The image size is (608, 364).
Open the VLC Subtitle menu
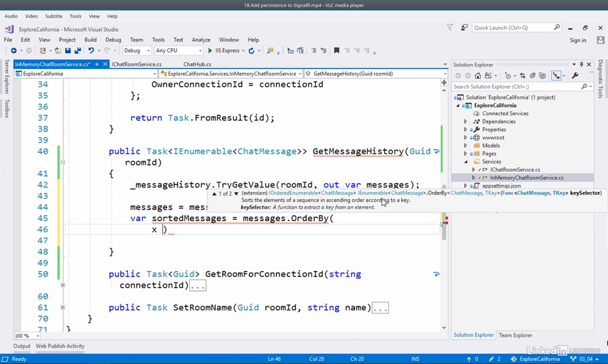54,16
